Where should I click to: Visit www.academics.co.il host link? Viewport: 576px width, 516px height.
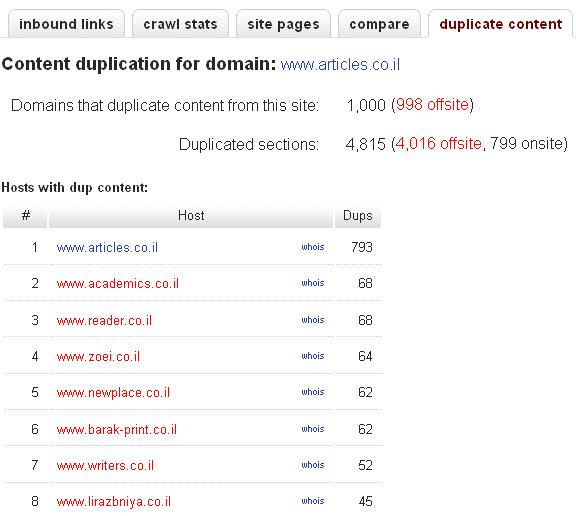(x=118, y=284)
